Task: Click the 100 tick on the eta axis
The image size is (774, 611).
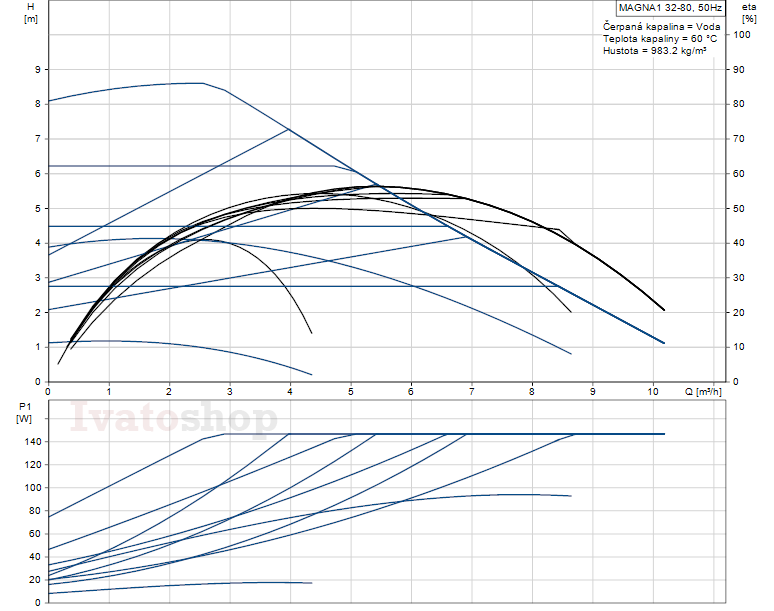Action: [x=743, y=35]
